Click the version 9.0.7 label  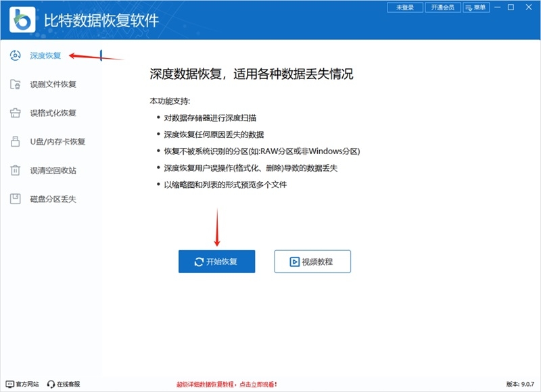[520, 383]
